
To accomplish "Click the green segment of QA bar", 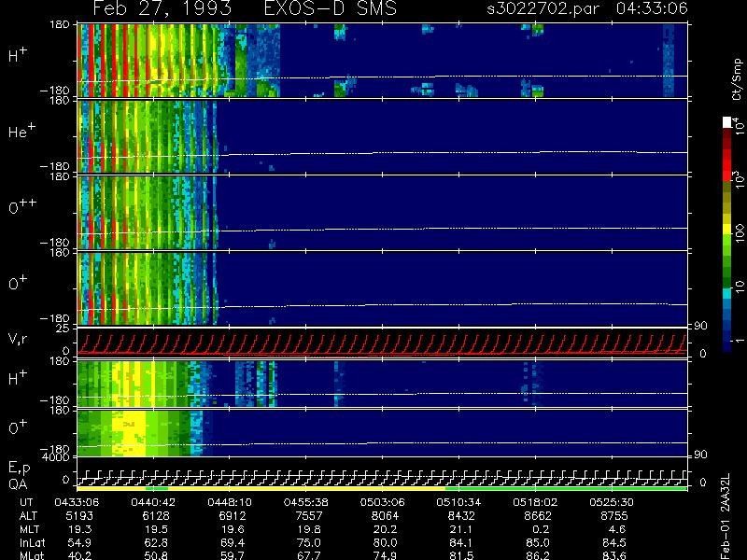I will pos(566,488).
